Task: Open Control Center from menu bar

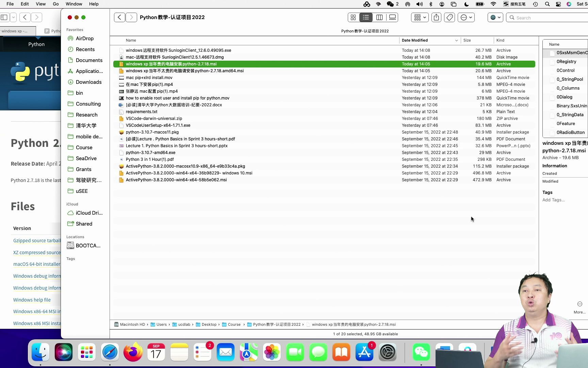Action: point(558,4)
